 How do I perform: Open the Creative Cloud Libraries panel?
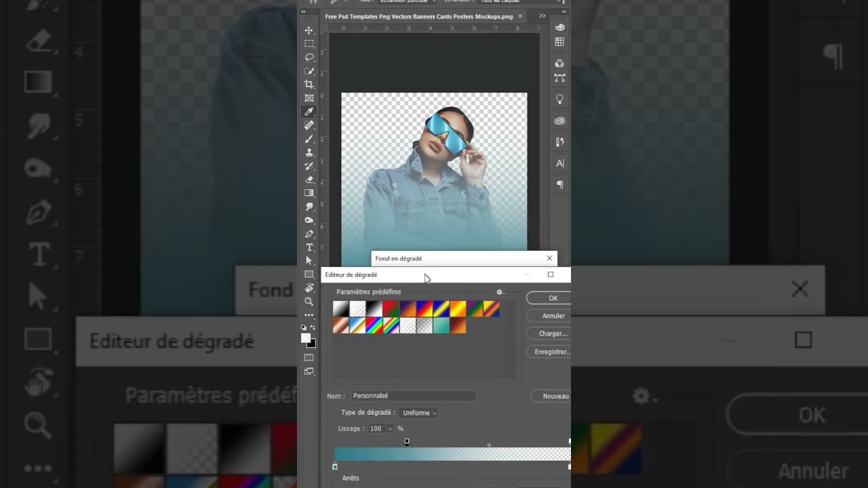(x=559, y=121)
